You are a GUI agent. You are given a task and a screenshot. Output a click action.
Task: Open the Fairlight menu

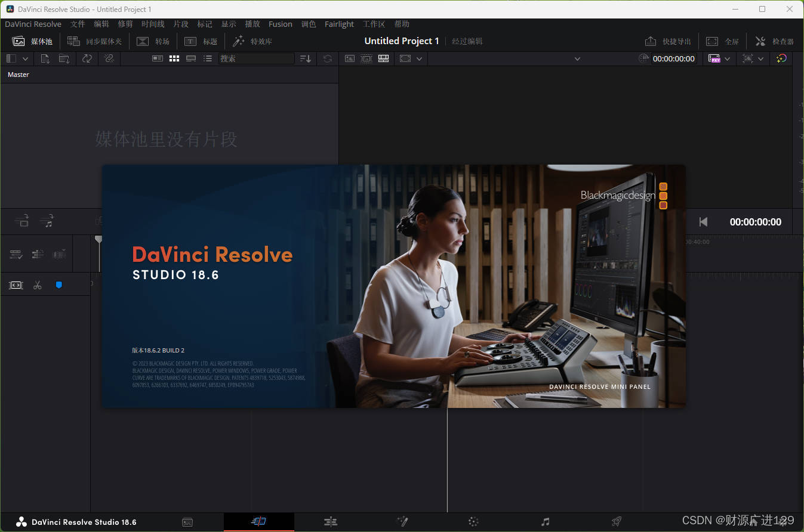click(339, 24)
